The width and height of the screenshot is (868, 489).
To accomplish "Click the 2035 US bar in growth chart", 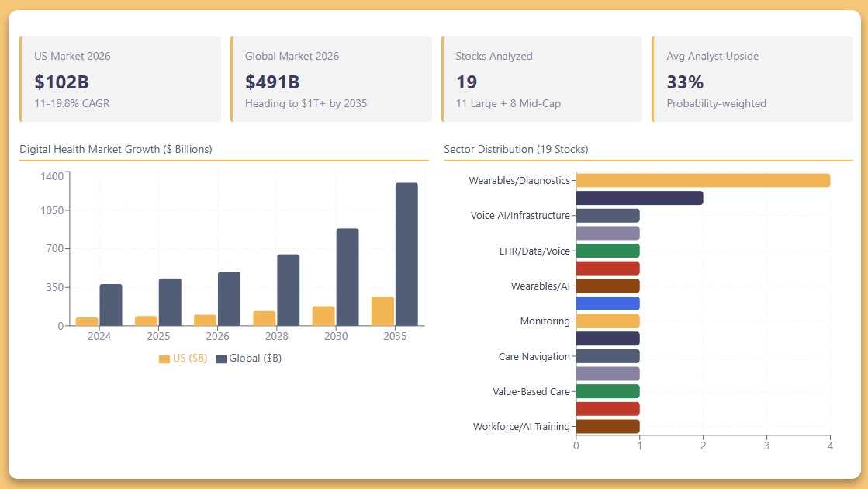I will tap(382, 311).
